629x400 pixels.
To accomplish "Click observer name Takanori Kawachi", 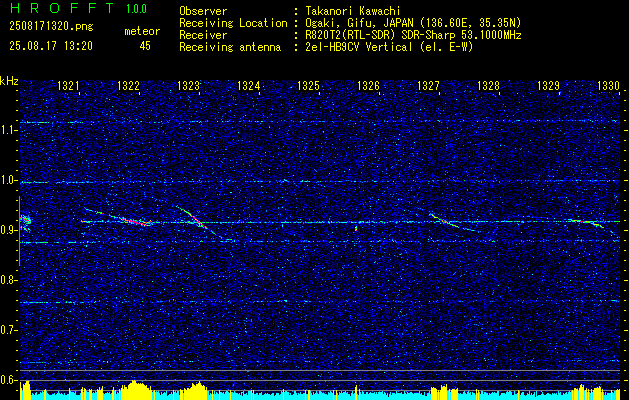I will [x=353, y=11].
